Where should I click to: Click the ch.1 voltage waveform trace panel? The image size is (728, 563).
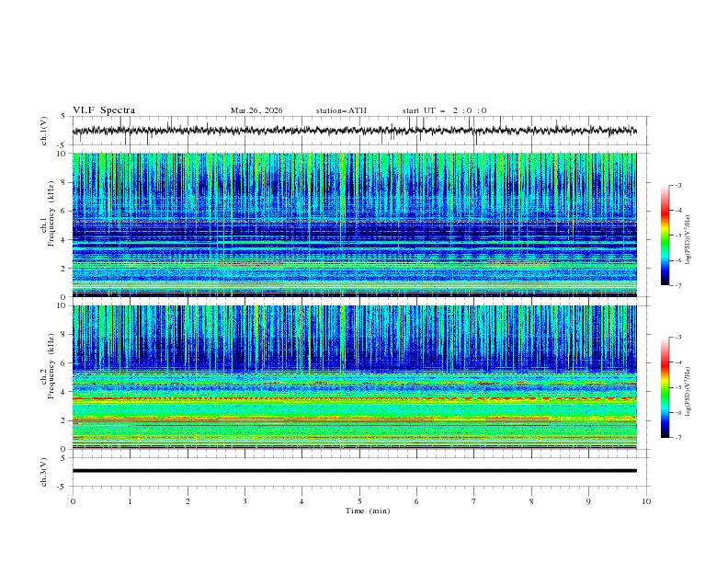[360, 131]
